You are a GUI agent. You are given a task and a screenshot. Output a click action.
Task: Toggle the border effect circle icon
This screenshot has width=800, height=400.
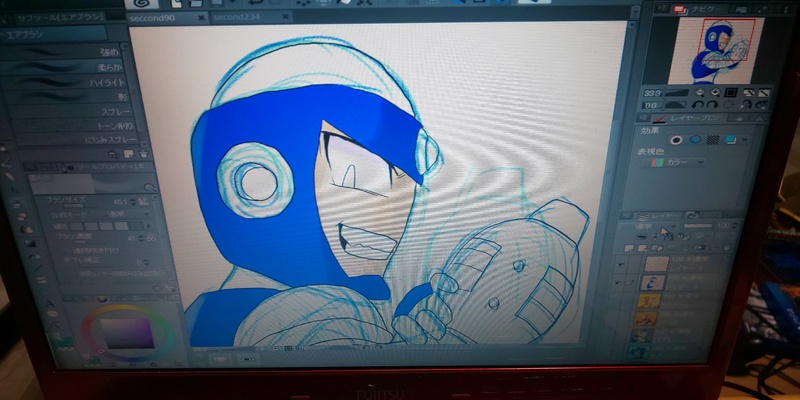(677, 140)
